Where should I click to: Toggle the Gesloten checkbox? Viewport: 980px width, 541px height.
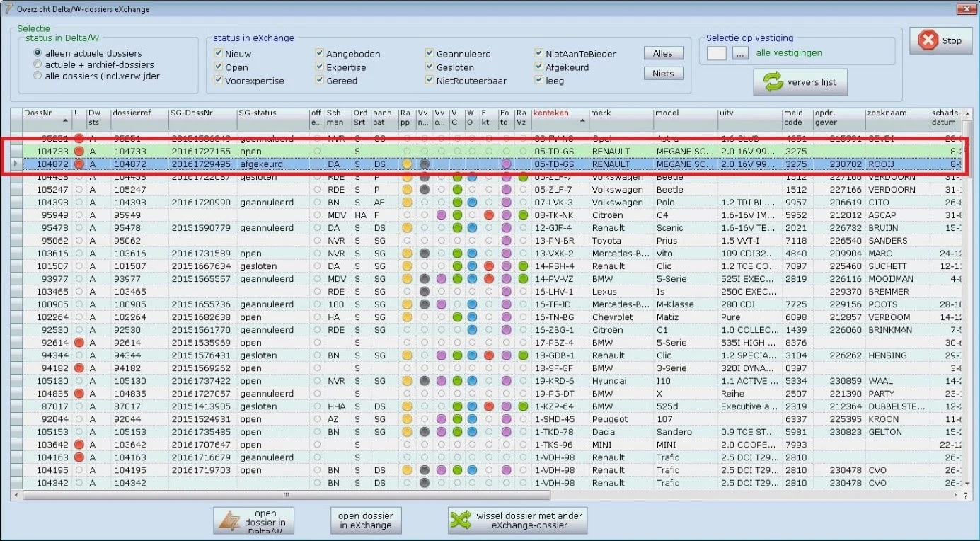pyautogui.click(x=430, y=67)
